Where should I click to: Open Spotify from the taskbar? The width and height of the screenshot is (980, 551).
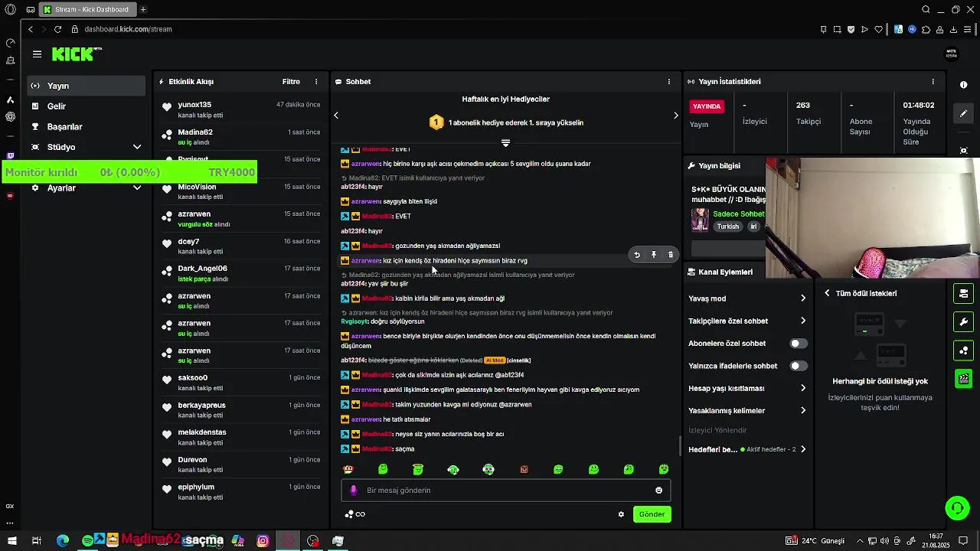87,541
